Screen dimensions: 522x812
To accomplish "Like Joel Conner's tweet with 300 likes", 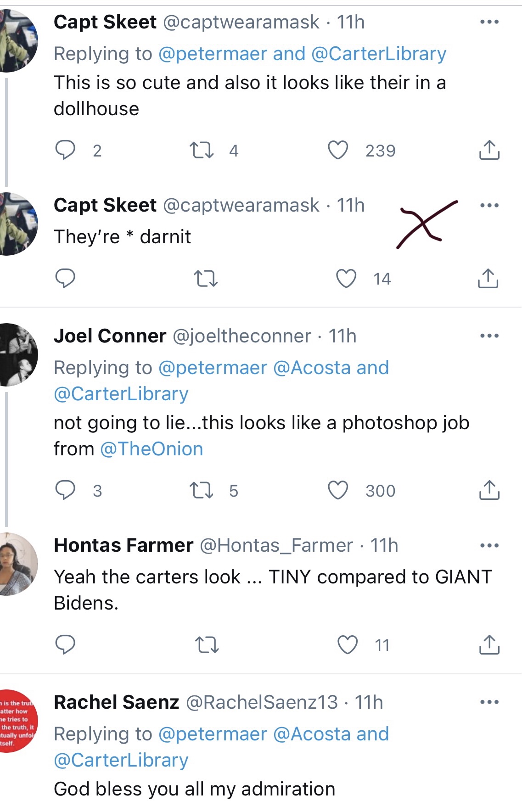I will point(338,490).
